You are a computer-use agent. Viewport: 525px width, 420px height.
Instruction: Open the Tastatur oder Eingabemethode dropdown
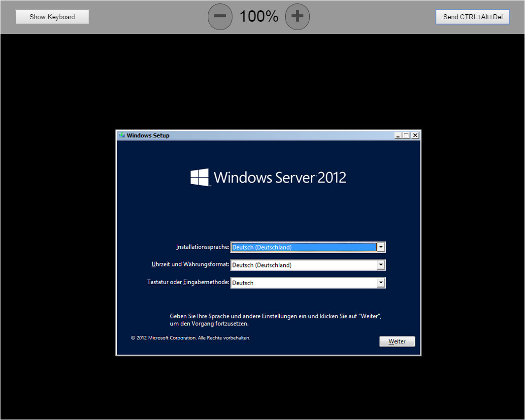coord(381,283)
